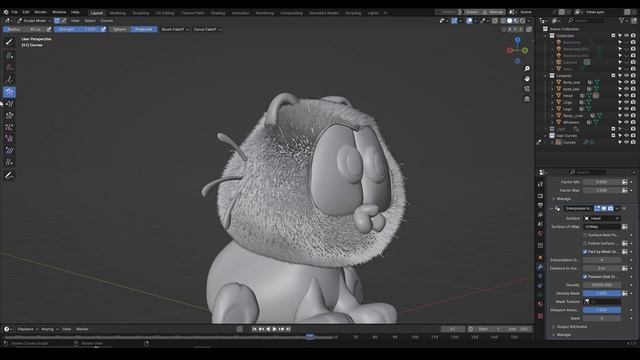
Task: Select the Delete curves brush tool
Action: click(9, 67)
